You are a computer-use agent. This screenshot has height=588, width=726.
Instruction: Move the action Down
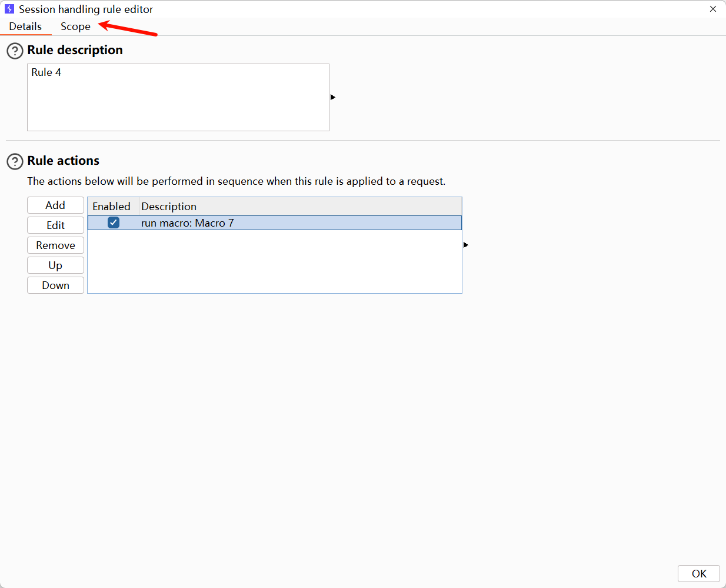click(x=55, y=285)
